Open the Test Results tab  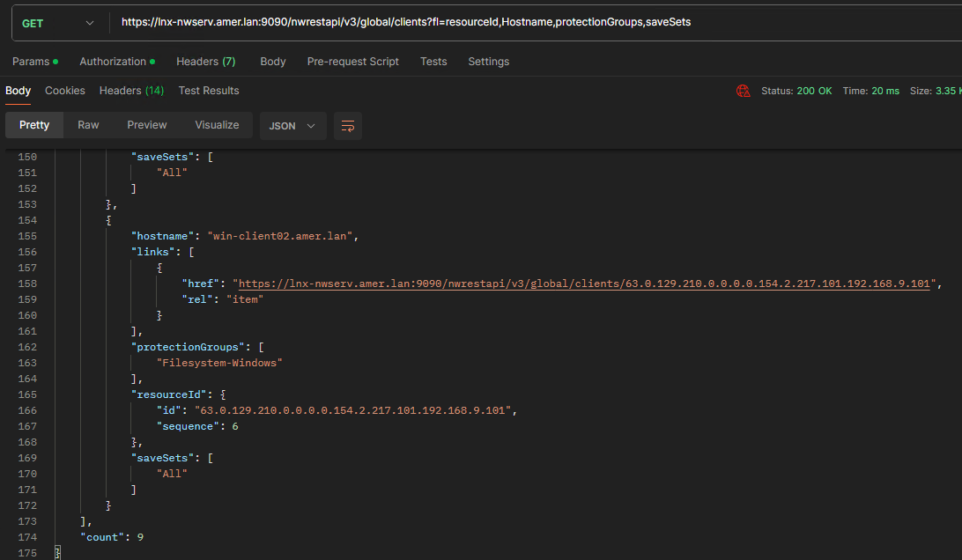click(x=209, y=91)
